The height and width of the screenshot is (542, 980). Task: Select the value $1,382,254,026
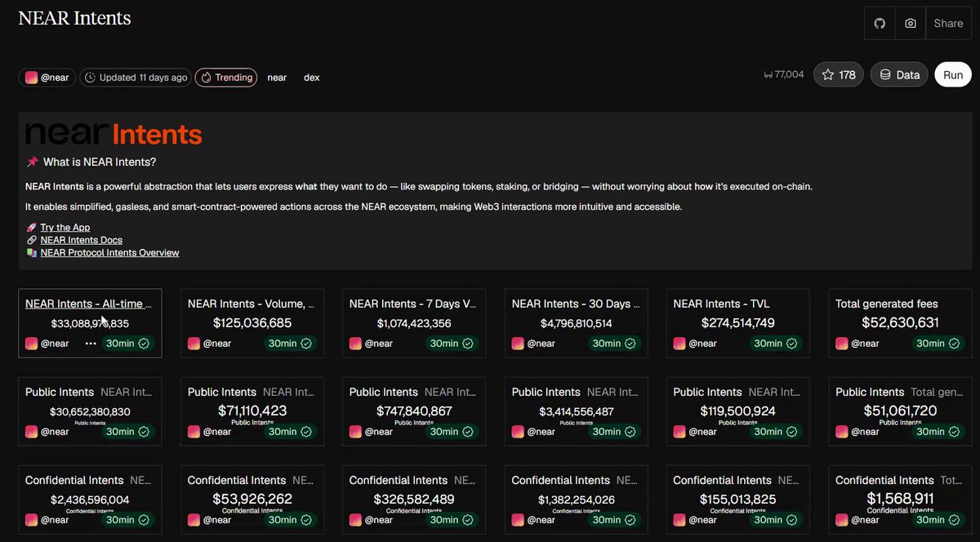pyautogui.click(x=577, y=500)
